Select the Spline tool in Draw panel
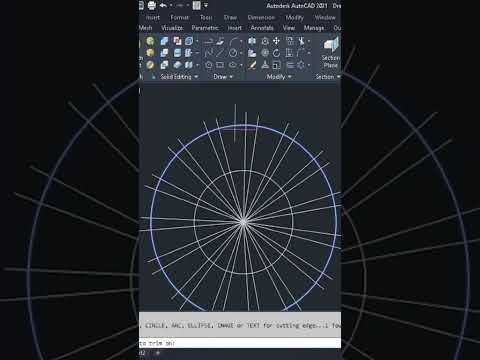480x360 pixels. click(209, 53)
